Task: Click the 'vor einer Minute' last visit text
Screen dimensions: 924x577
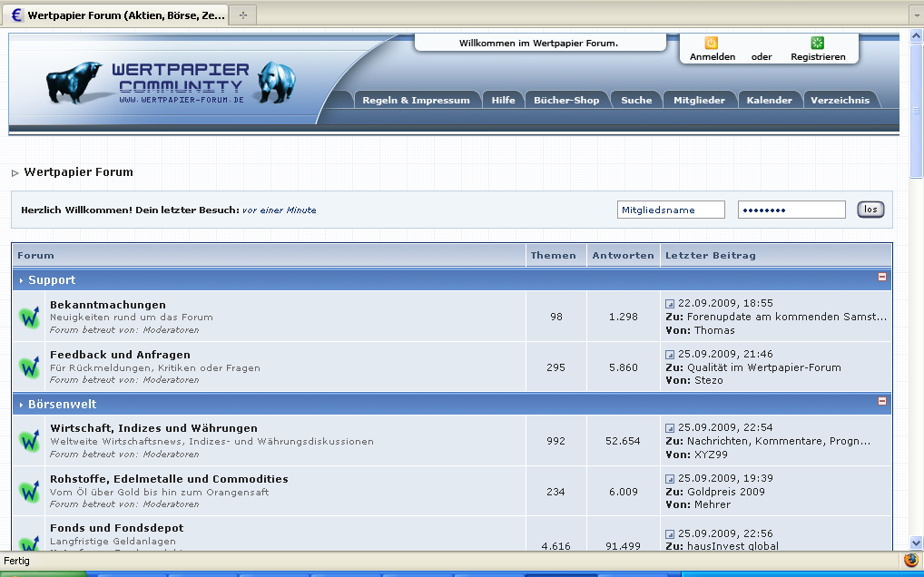Action: tap(280, 210)
